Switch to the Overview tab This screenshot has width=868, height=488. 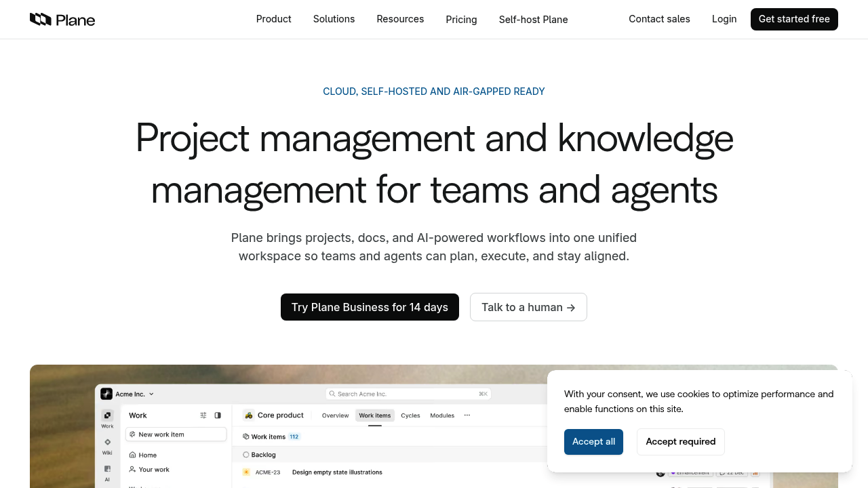click(335, 415)
